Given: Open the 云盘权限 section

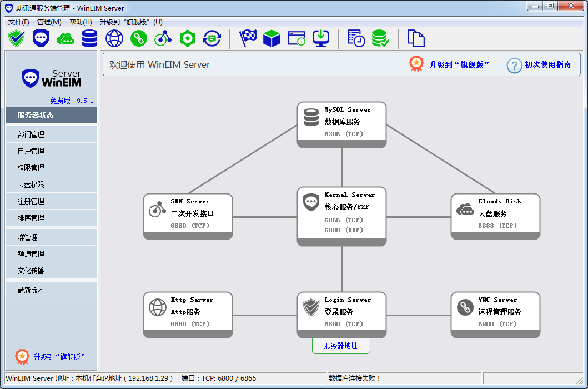Looking at the screenshot, I should click(51, 184).
